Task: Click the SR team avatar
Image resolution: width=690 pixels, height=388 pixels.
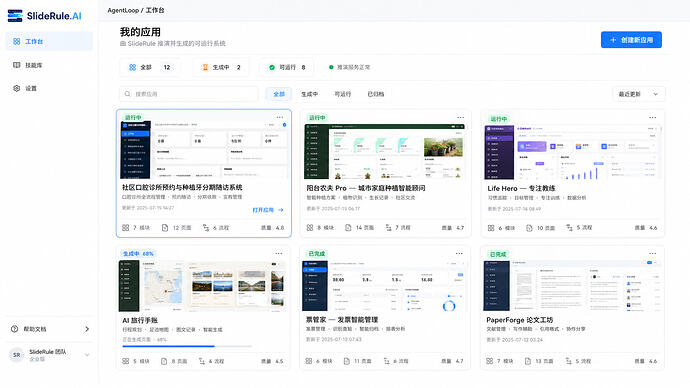Action: click(17, 355)
